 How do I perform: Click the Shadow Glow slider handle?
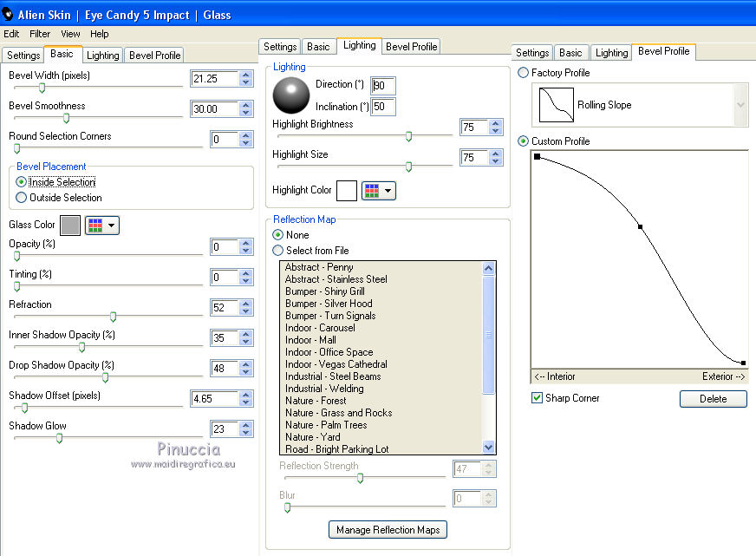click(x=59, y=438)
